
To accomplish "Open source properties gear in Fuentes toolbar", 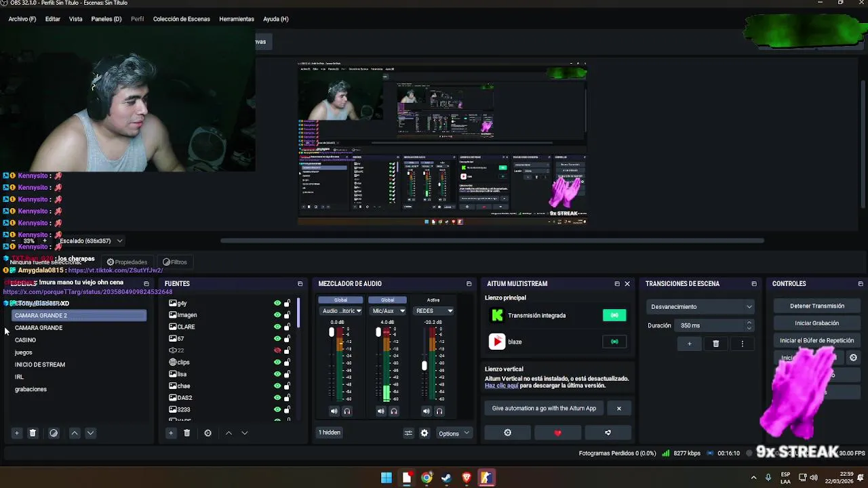I will click(x=208, y=433).
